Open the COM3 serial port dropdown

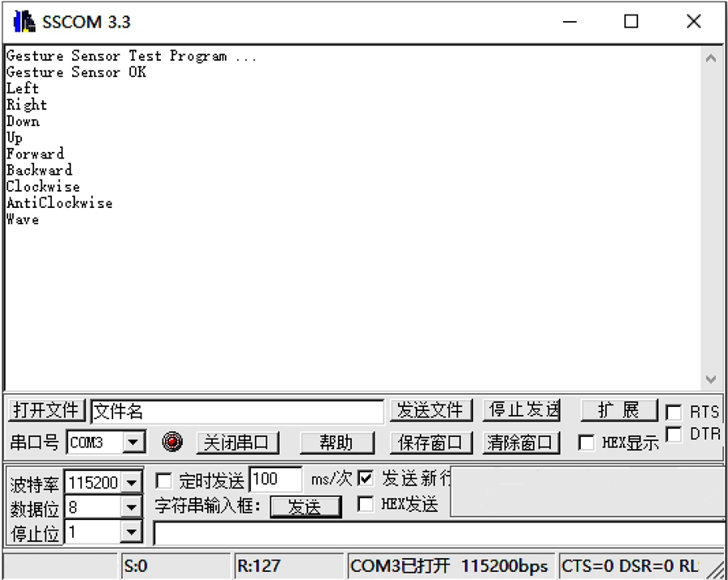pos(133,442)
